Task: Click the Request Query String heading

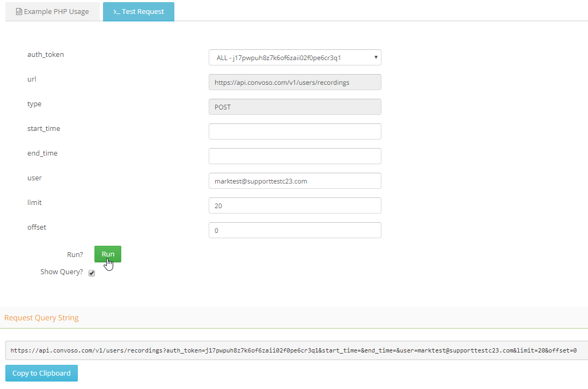Action: [41, 318]
